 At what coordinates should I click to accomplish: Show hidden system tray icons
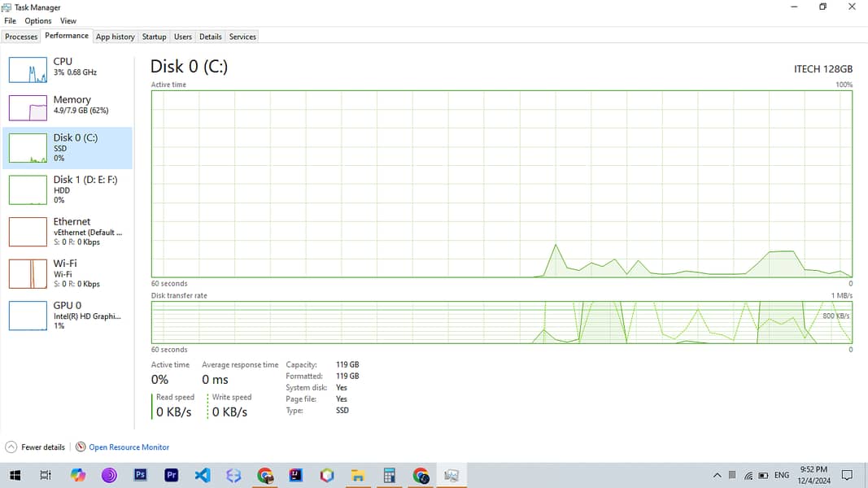pos(717,475)
